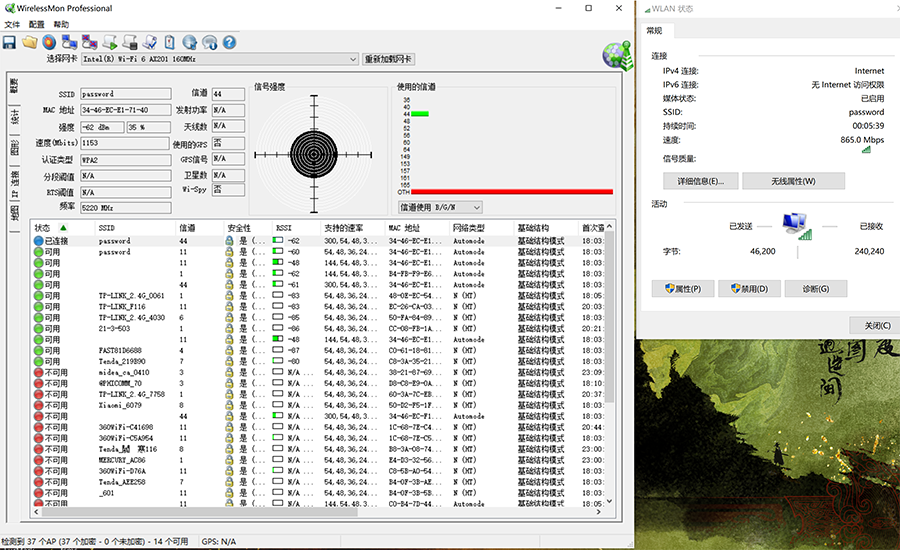Viewport: 900px width, 550px height.
Task: Click the connect computers toolbar icon
Action: point(69,42)
